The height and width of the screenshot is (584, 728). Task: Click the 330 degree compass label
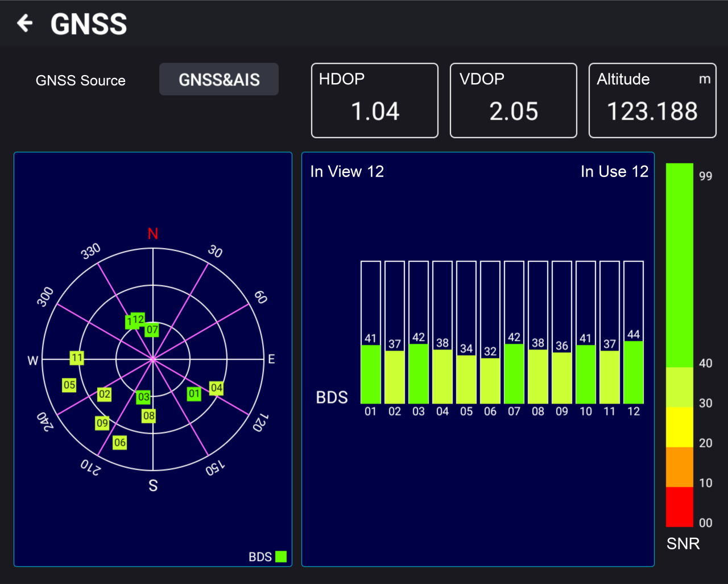pyautogui.click(x=90, y=251)
